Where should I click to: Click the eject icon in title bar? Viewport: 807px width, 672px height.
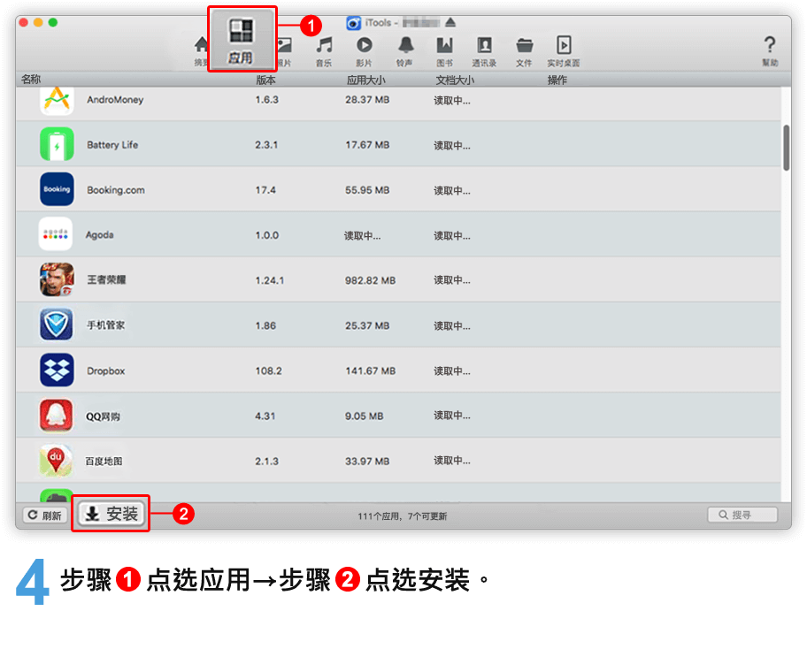450,22
